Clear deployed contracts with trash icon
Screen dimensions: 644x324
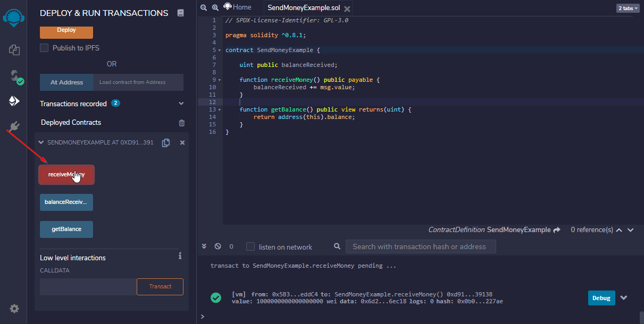coord(182,123)
